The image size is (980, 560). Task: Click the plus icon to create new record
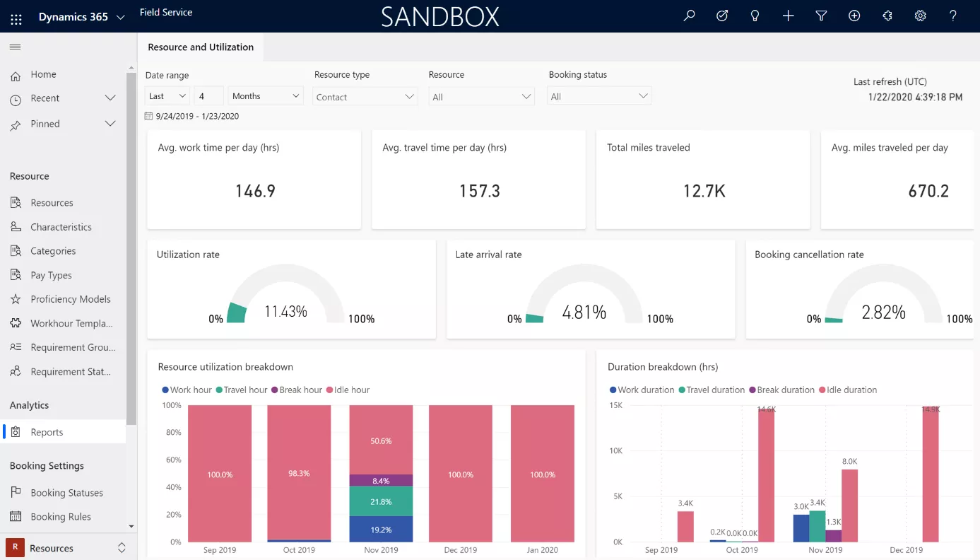click(788, 16)
